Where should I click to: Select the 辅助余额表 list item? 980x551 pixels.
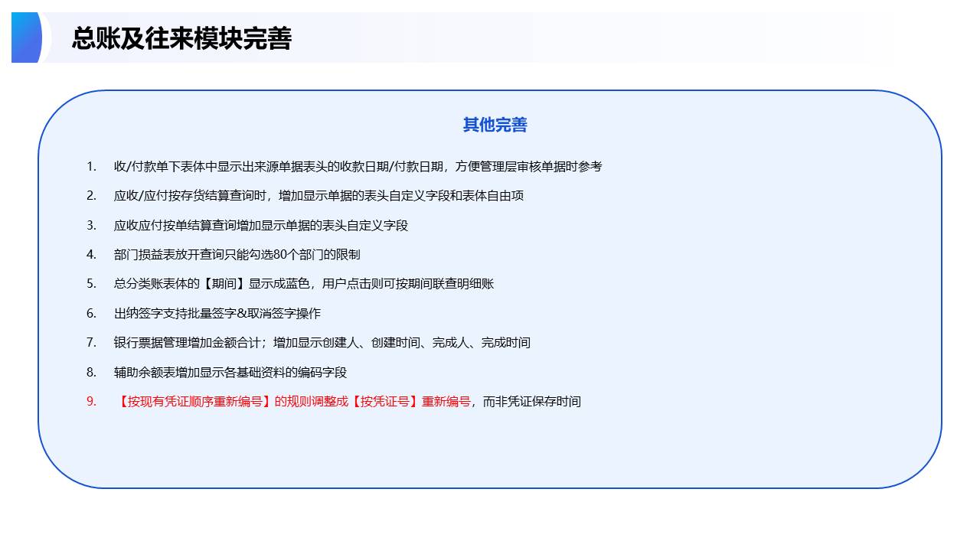(230, 372)
